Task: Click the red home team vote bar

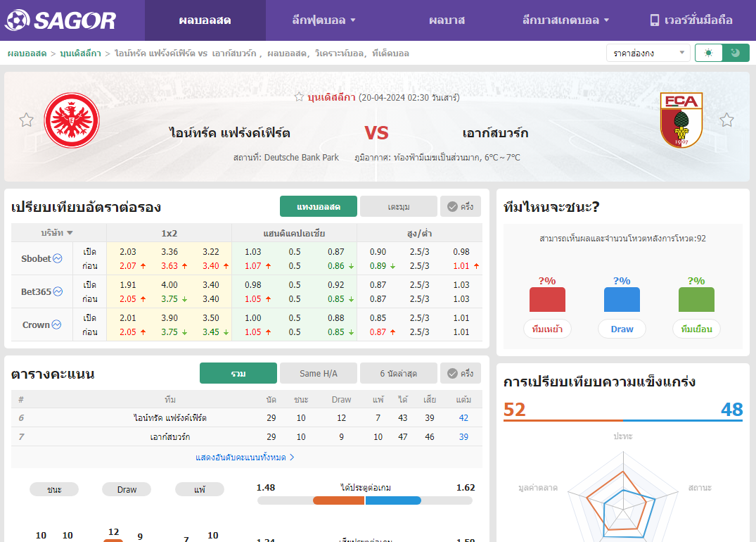Action: point(547,299)
